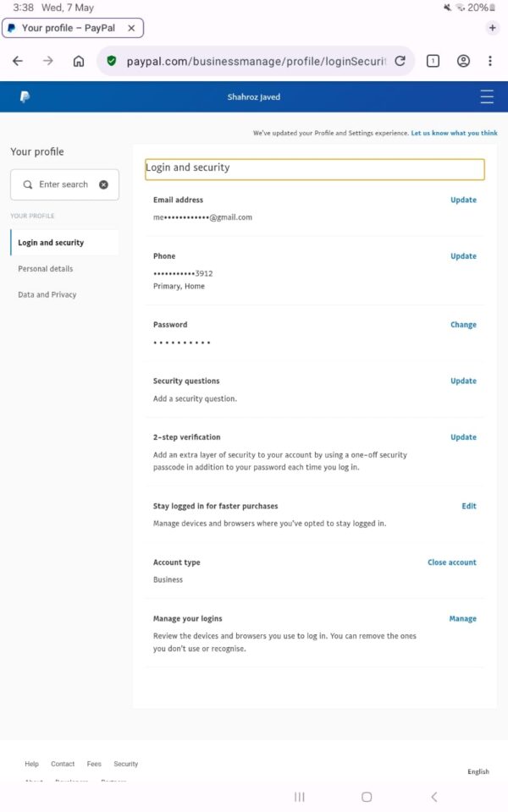Screen dimensions: 508x812
Task: Open browser three-dot overflow menu
Action: [489, 61]
